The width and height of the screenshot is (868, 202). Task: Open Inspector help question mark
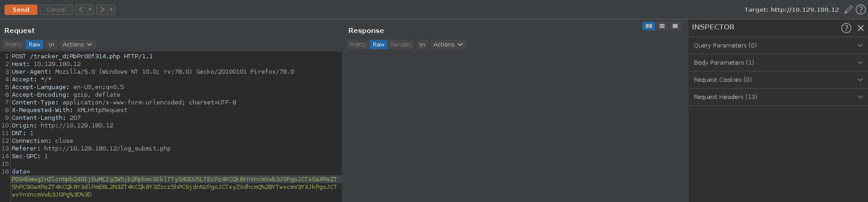(846, 28)
